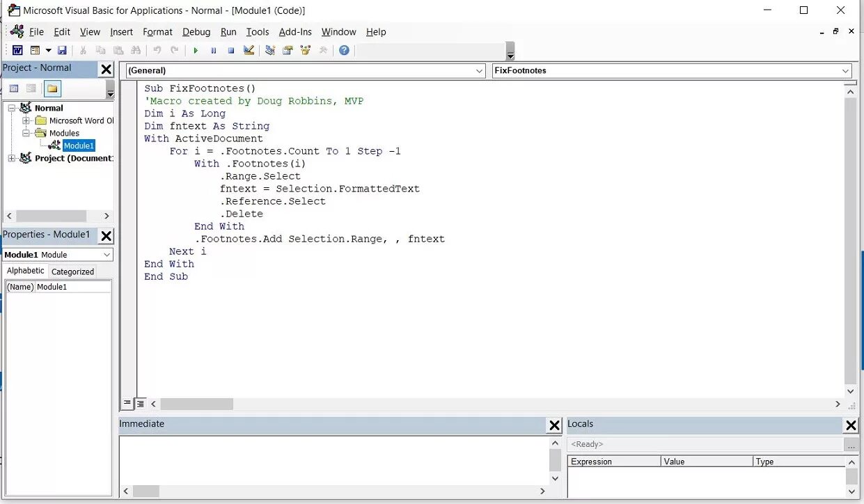Open the Insert object dropdown arrow
The image size is (864, 504).
48,50
